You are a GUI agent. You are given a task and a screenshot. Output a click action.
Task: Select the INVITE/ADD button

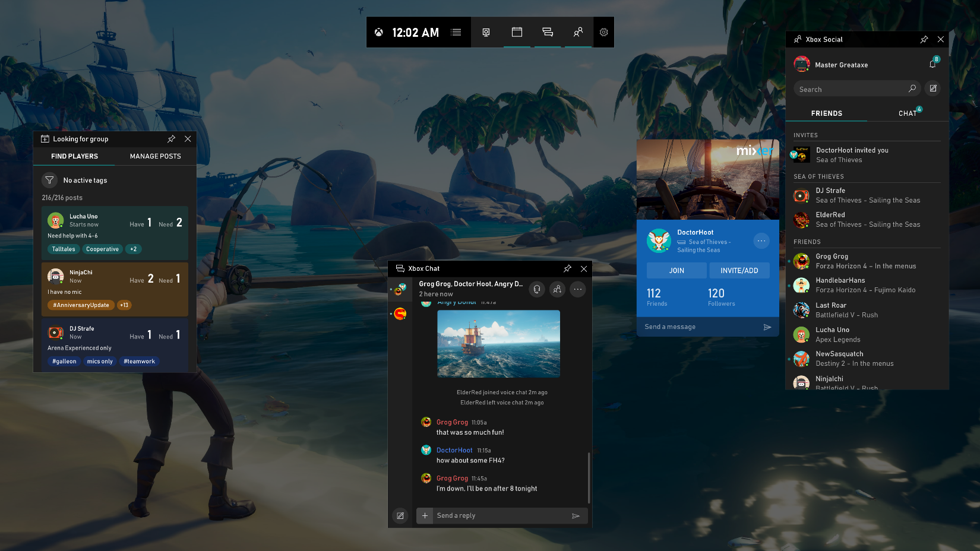click(x=739, y=270)
